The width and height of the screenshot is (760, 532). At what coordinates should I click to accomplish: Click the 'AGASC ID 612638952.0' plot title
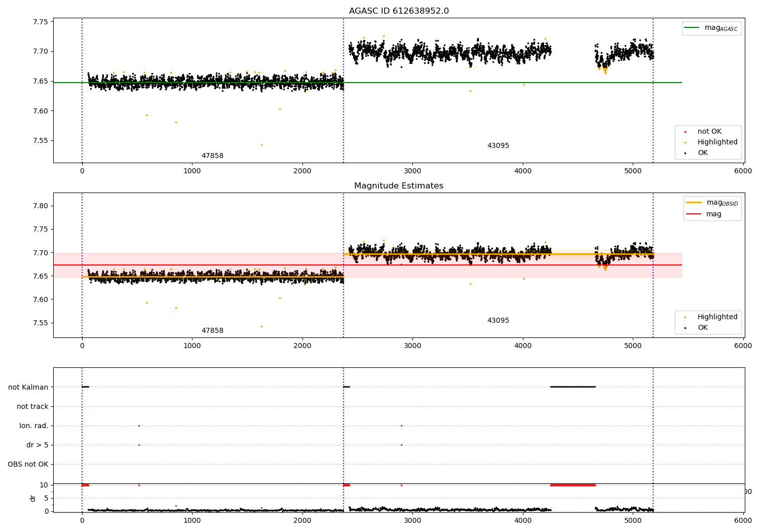(x=399, y=11)
